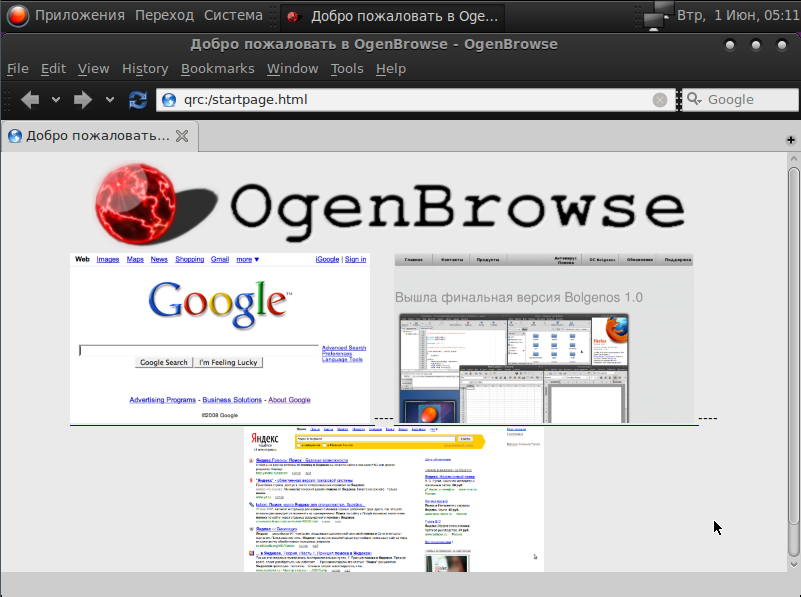Open the Back history dropdown arrow
801x597 pixels.
(56, 100)
